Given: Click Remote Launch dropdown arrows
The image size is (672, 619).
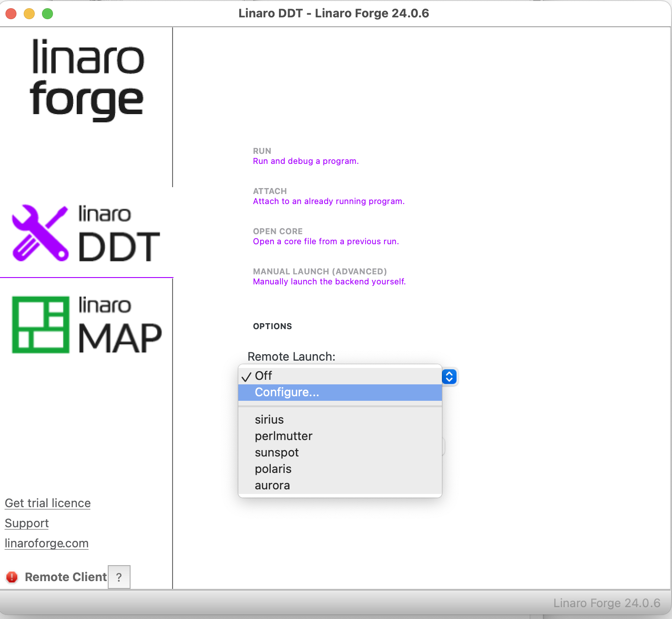Looking at the screenshot, I should click(449, 377).
